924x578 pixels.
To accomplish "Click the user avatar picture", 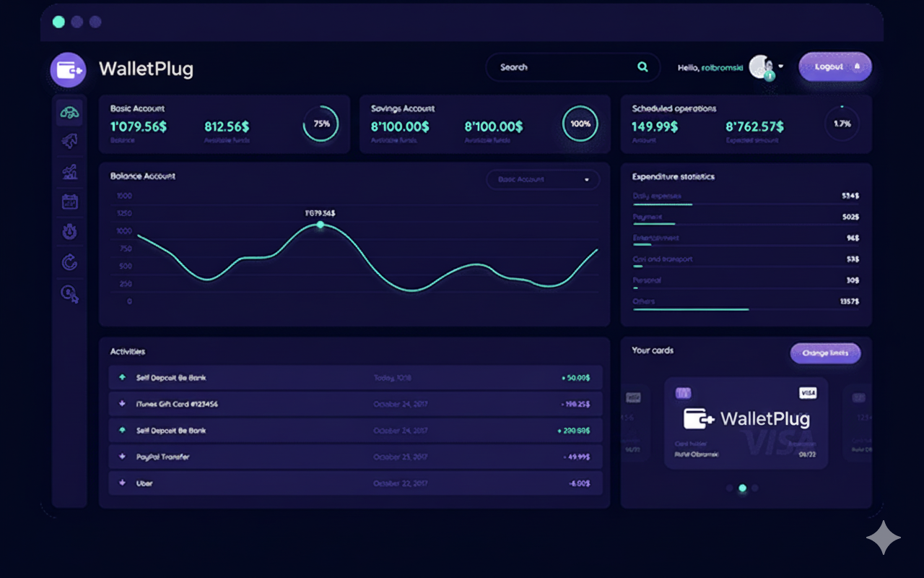I will point(761,67).
